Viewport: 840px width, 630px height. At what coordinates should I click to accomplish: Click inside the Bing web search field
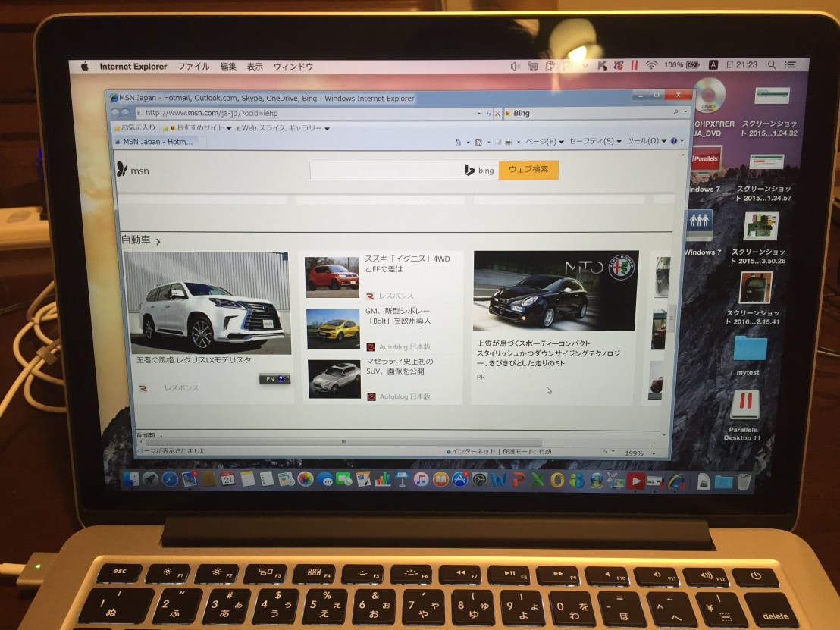coord(385,171)
